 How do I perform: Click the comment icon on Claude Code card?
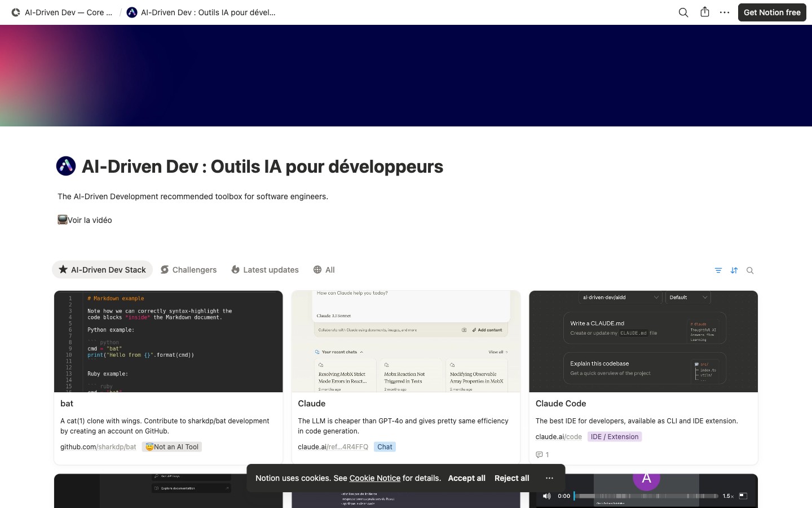tap(539, 455)
